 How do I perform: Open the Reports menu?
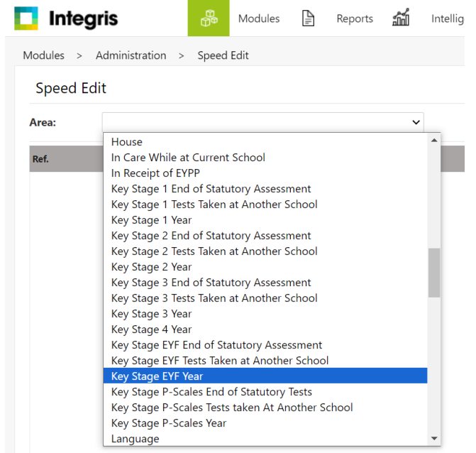tap(354, 18)
